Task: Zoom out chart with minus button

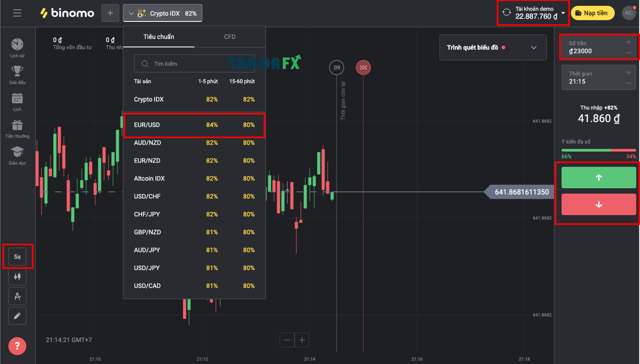Action: [x=287, y=340]
